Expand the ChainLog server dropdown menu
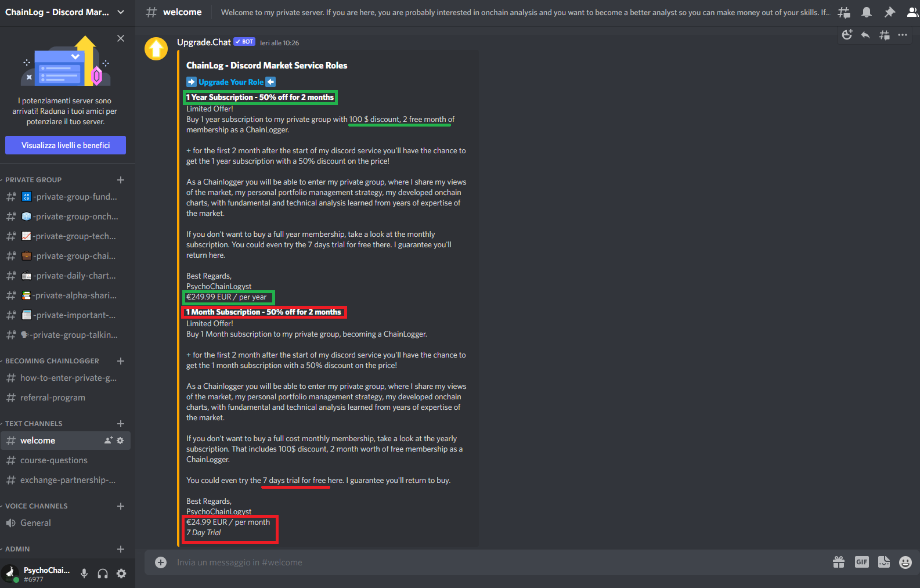 [121, 12]
